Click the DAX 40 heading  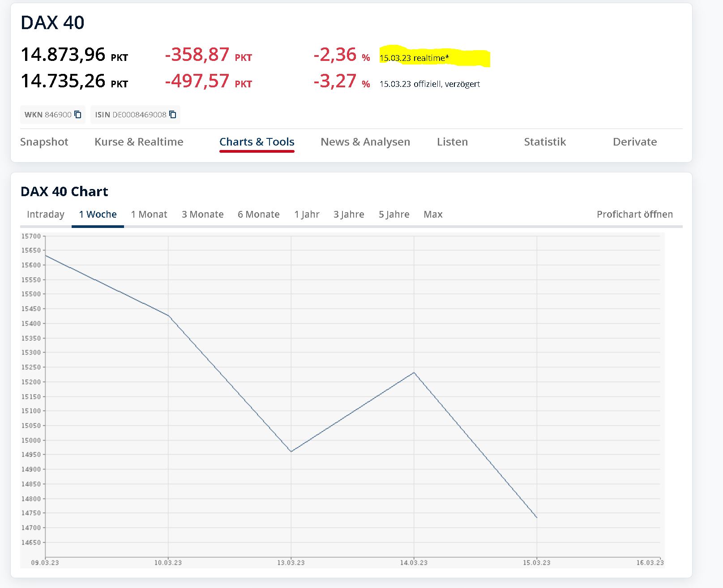[52, 23]
